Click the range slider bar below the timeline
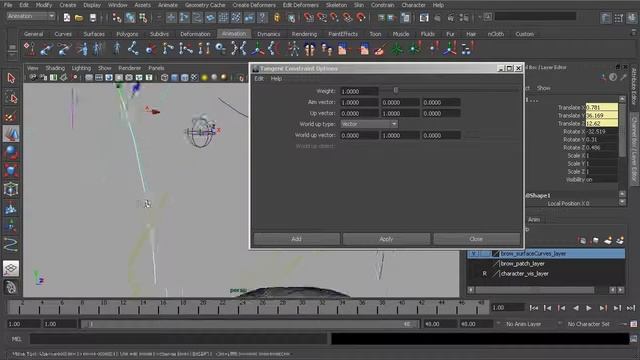Viewport: 640px width, 360px height. (x=249, y=324)
